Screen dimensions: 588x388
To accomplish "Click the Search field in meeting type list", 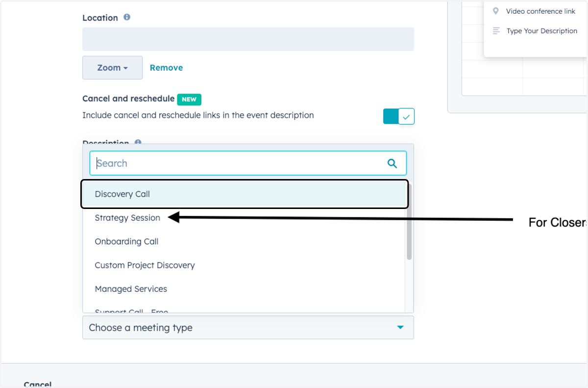I will click(248, 163).
